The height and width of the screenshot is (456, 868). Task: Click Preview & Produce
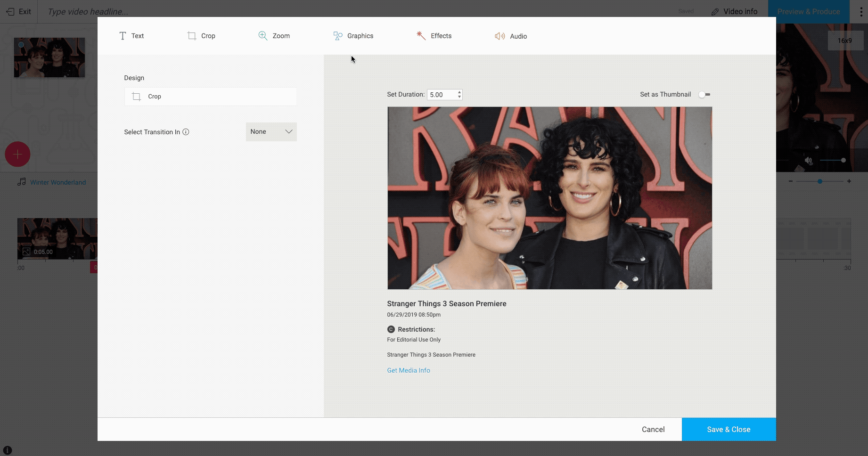tap(809, 12)
